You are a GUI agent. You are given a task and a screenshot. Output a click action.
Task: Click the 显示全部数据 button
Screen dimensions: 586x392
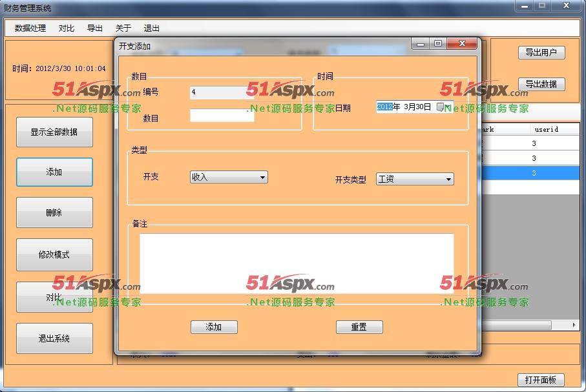pyautogui.click(x=54, y=132)
